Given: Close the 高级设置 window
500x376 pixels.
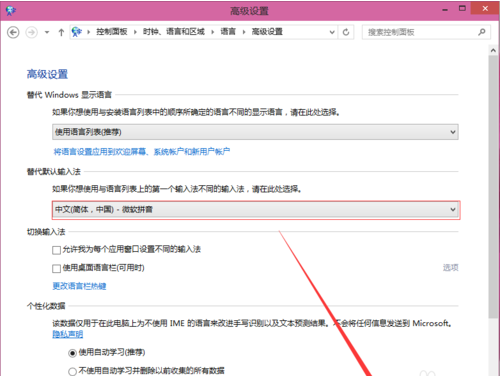Looking at the screenshot, I should [x=485, y=8].
